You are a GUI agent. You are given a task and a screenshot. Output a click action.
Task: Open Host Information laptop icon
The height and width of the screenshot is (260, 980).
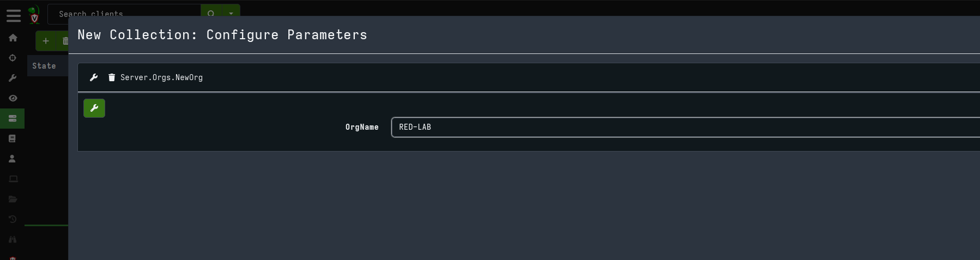click(13, 179)
